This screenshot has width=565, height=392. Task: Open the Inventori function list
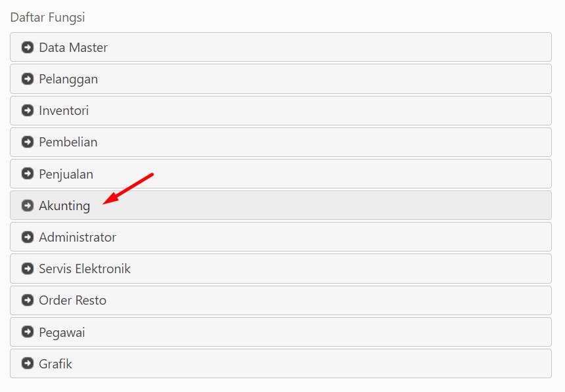click(281, 110)
